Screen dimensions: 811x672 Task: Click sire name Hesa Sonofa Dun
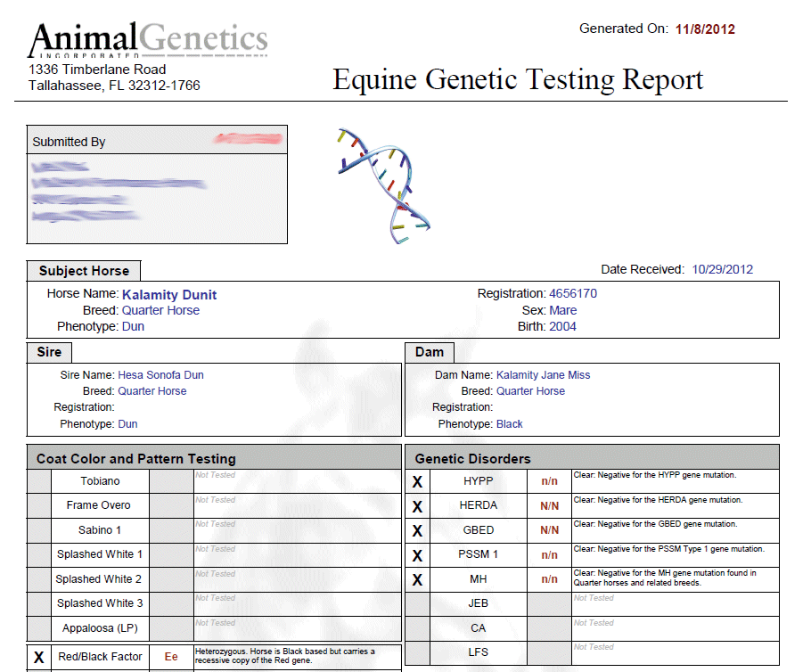pyautogui.click(x=160, y=375)
